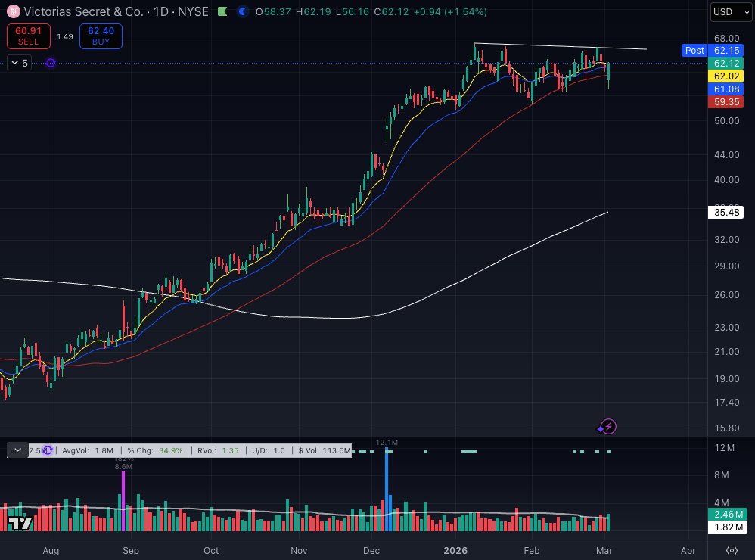Viewport: 755px width, 560px height.
Task: Expand the indicators legend showing 5
Action: coord(19,63)
